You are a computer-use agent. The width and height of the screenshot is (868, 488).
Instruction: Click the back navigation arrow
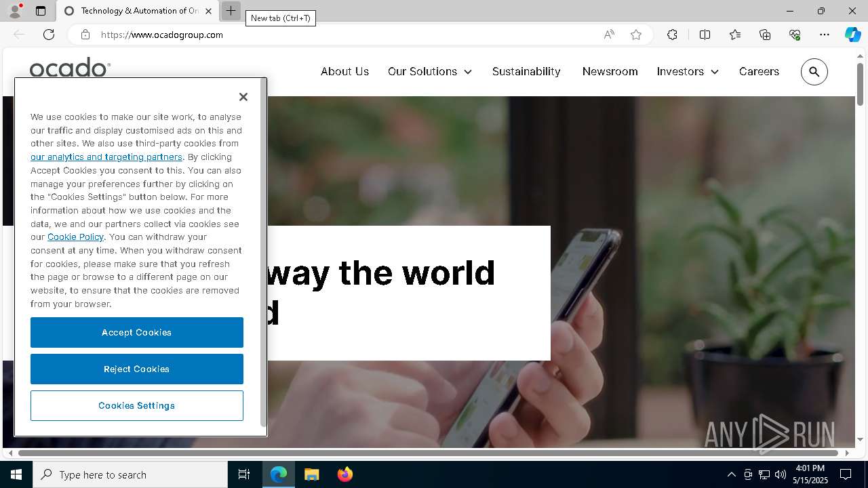click(19, 35)
